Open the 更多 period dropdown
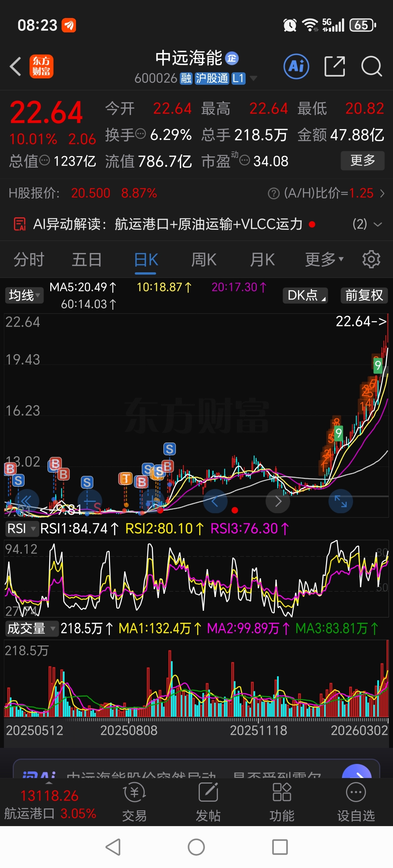Screen dimensions: 393x868 click(324, 260)
